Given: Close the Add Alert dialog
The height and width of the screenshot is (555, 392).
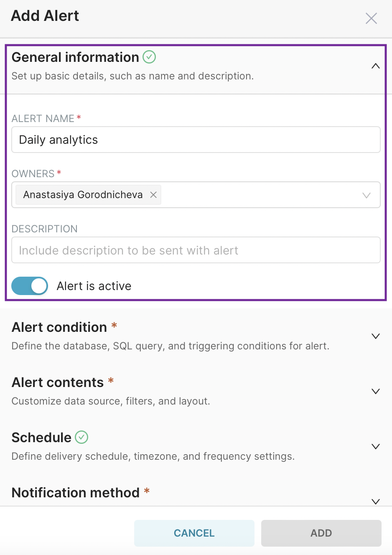Looking at the screenshot, I should (x=371, y=18).
